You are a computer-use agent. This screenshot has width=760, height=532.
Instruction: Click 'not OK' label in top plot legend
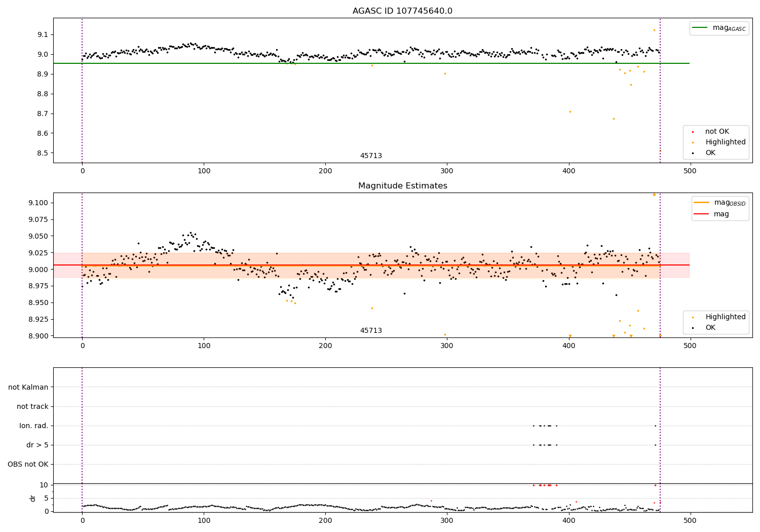[x=717, y=132]
